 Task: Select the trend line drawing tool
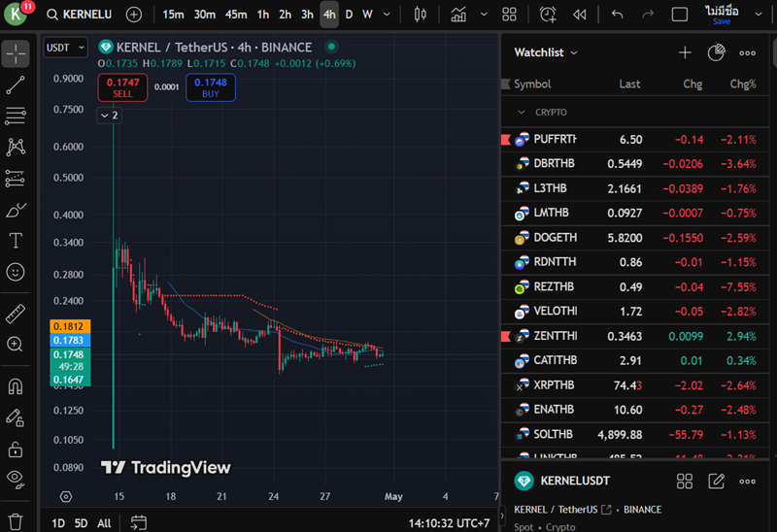point(16,85)
